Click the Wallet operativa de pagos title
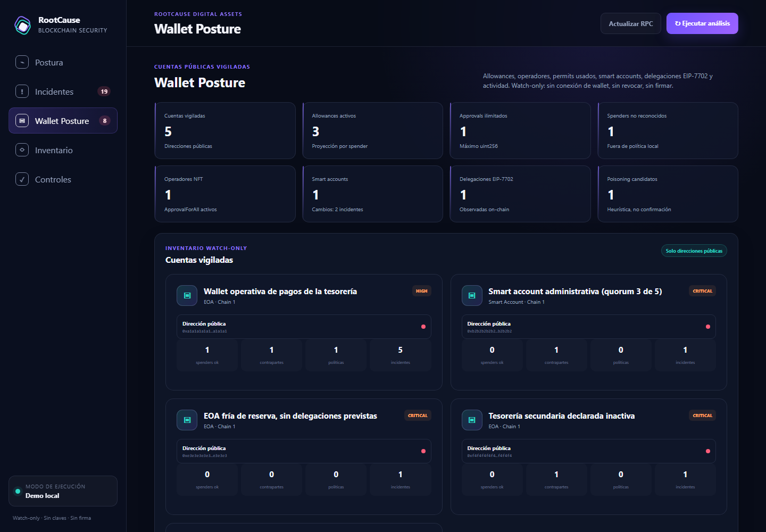Screen dimensions: 766x532 (x=280, y=292)
